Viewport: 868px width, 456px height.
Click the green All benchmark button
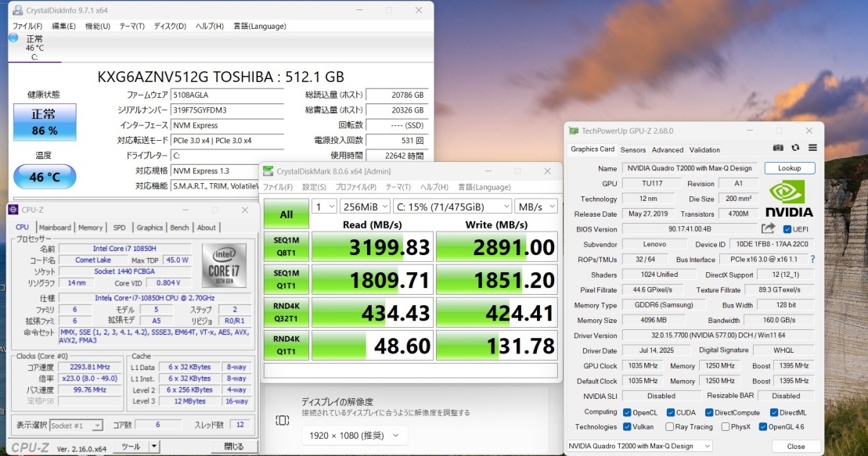point(286,214)
